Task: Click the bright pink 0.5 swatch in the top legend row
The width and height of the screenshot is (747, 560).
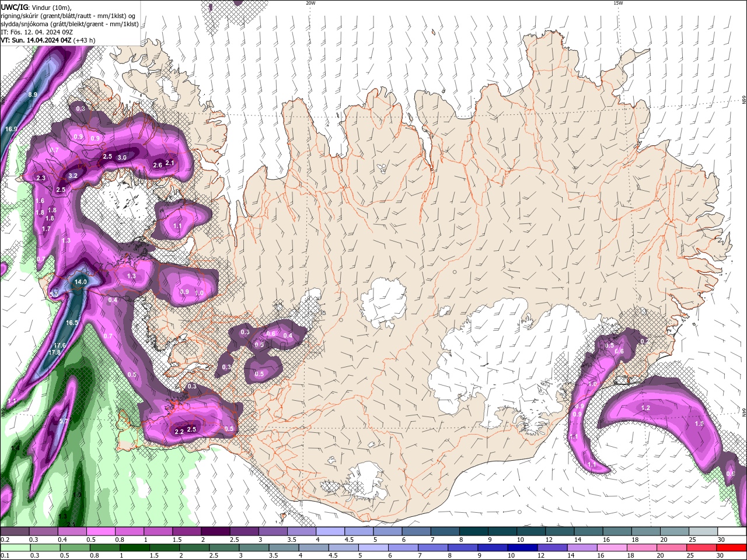Action: tap(101, 531)
